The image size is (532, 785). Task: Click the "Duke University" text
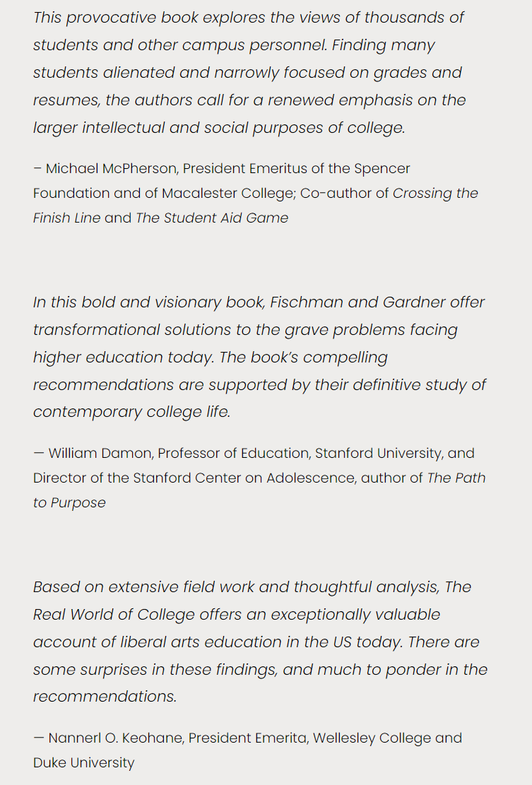click(83, 763)
